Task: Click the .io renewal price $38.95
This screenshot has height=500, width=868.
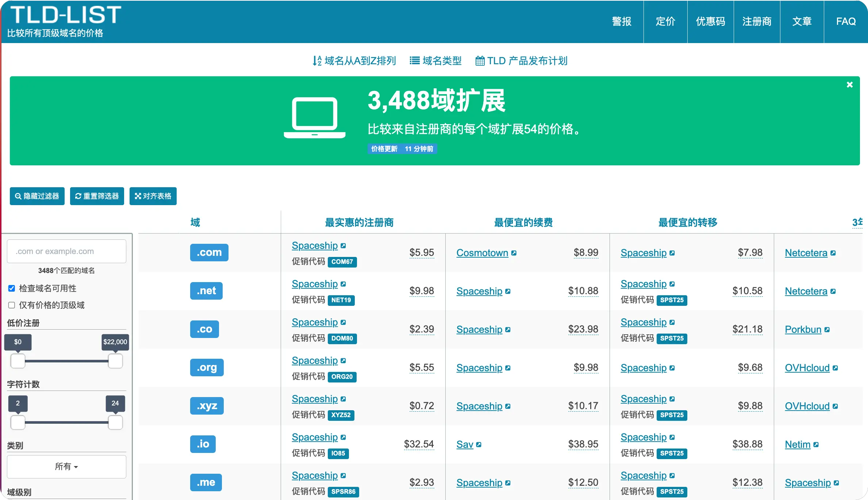Action: pyautogui.click(x=583, y=444)
